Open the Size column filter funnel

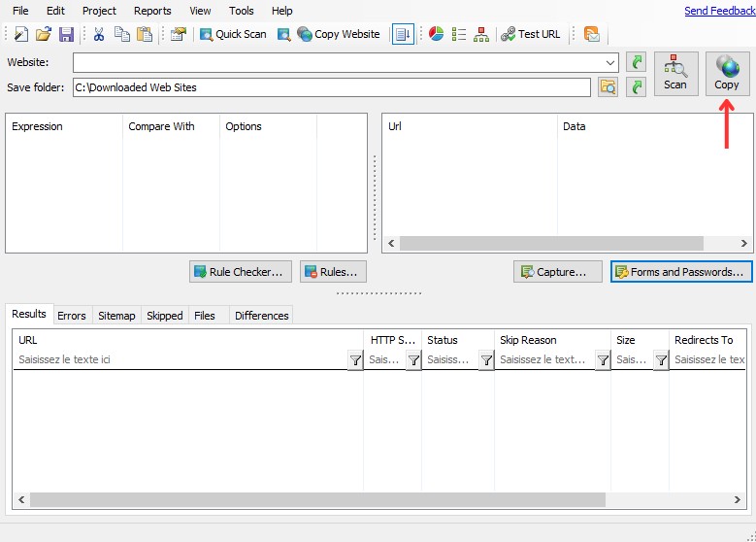[661, 360]
